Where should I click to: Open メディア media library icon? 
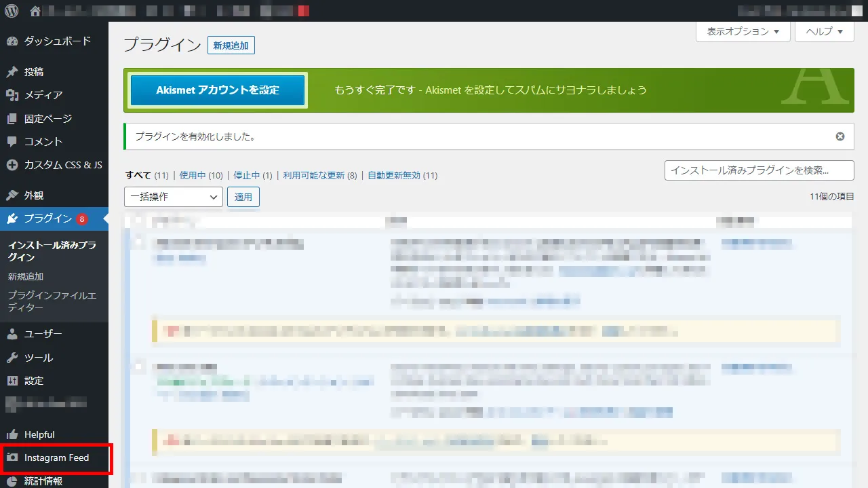[12, 95]
